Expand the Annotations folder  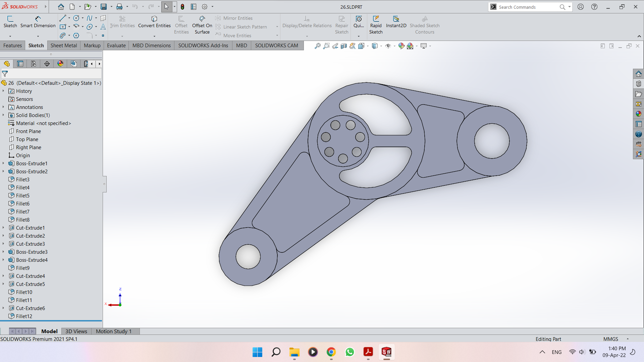pyautogui.click(x=3, y=107)
